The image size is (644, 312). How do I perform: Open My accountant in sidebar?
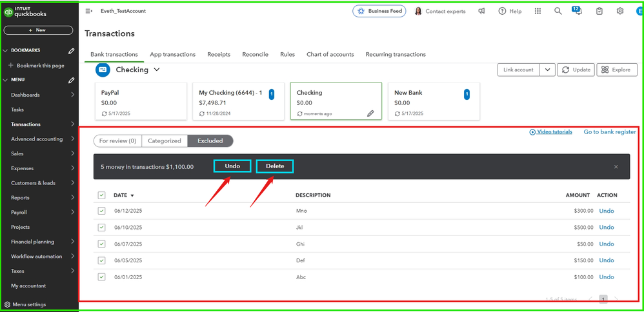[28, 286]
